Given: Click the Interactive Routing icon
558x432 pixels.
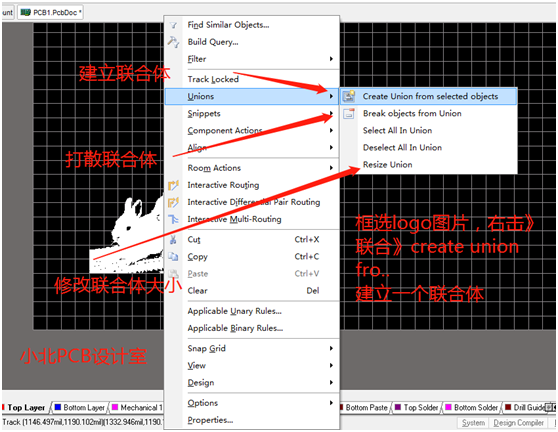Looking at the screenshot, I should (x=173, y=185).
